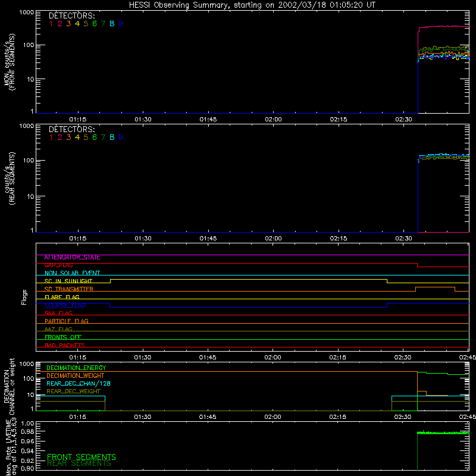Click DETECTORS: label in the rear segments panel
Viewport: 476px width, 476px height.
[x=71, y=129]
